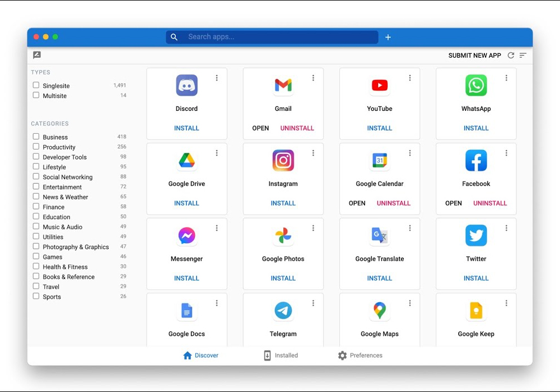Open the three-dot menu on WhatsApp card

click(506, 78)
